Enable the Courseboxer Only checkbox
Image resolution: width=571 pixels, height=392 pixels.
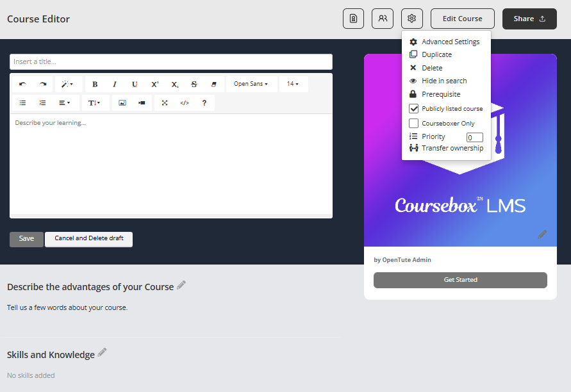[x=414, y=124]
